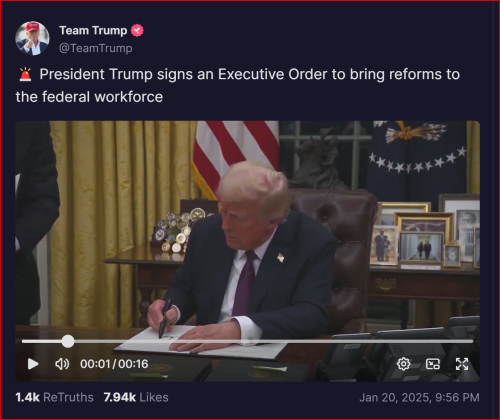This screenshot has height=420, width=500.
Task: Click the 00:01/00:16 time display
Action: click(x=114, y=364)
